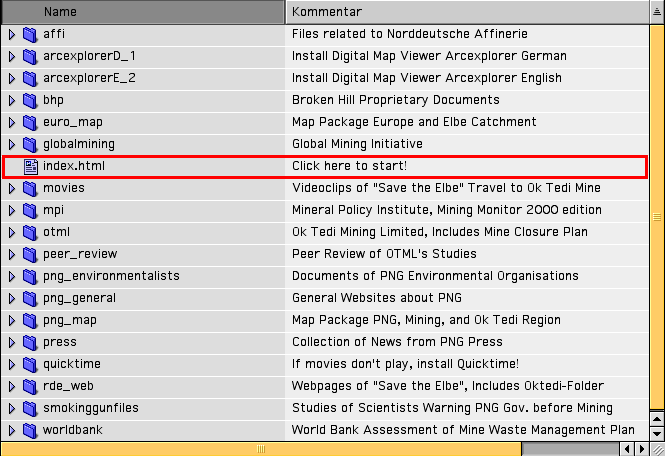
Task: Select the png_environmentalists folder name
Action: tap(111, 277)
